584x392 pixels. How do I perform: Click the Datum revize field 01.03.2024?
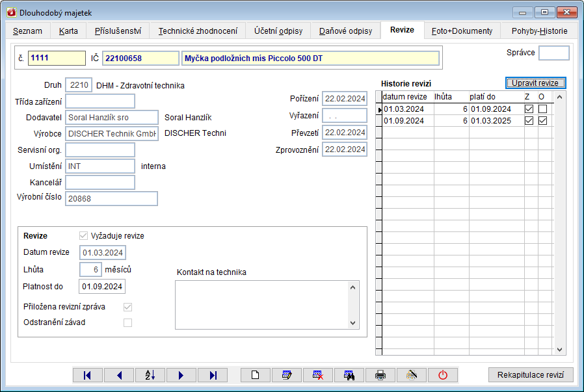102,252
